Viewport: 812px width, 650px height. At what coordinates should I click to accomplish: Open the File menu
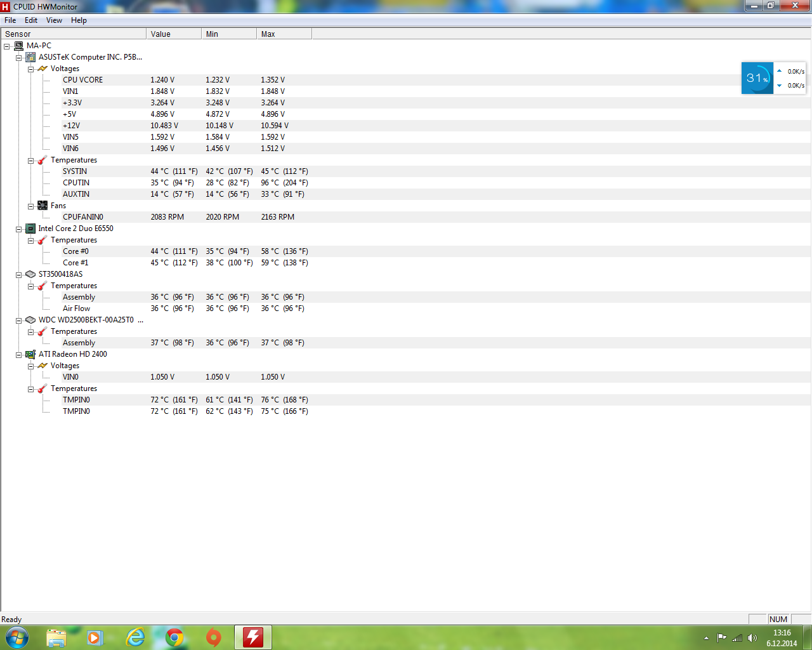click(x=10, y=20)
